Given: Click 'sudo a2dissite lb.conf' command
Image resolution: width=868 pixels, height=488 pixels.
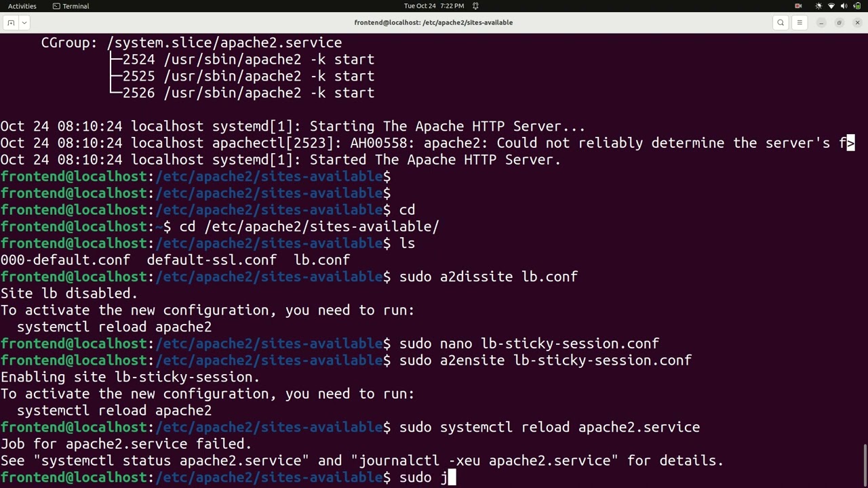Looking at the screenshot, I should pos(488,277).
